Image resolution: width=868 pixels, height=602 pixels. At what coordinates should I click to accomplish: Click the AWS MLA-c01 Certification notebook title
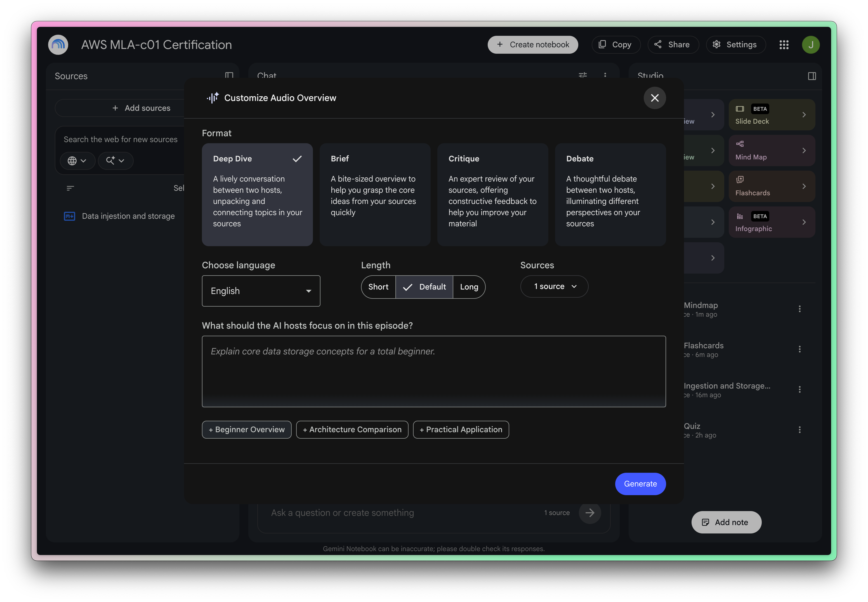(157, 45)
